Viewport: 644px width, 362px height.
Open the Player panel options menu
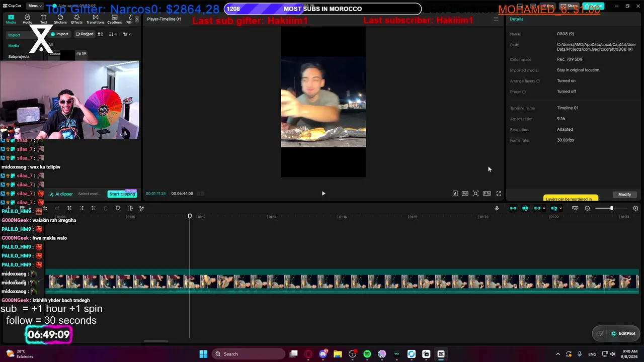tap(496, 19)
